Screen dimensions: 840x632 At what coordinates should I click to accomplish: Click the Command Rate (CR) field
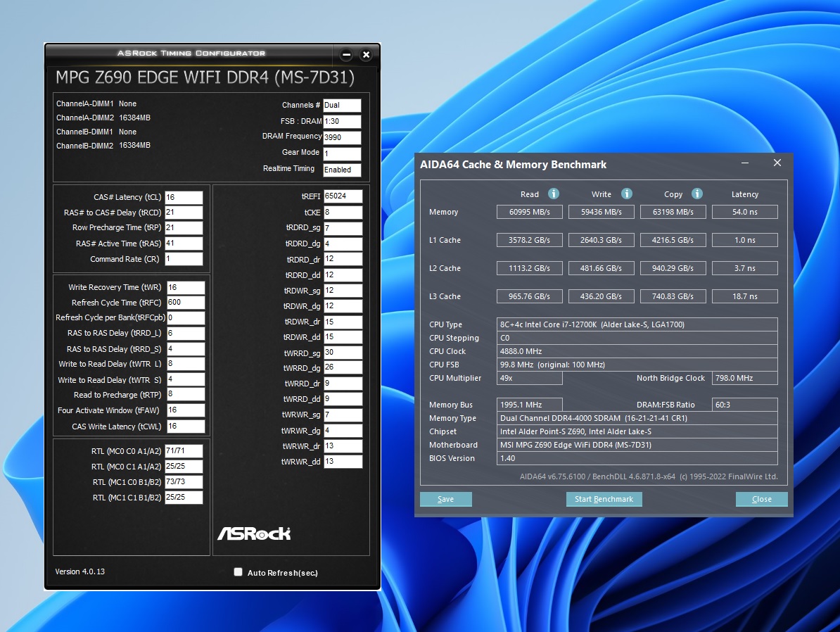(184, 259)
